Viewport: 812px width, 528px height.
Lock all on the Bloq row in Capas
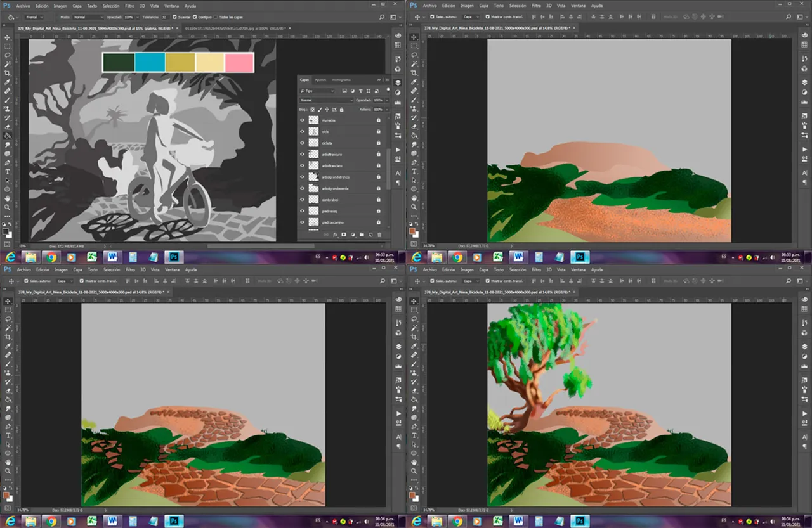341,110
